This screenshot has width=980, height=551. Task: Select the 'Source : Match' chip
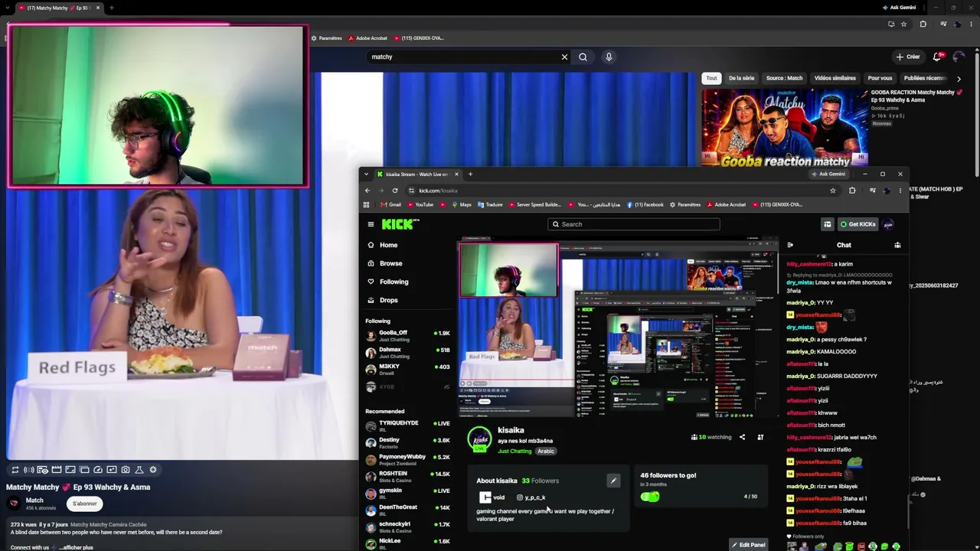coord(784,78)
